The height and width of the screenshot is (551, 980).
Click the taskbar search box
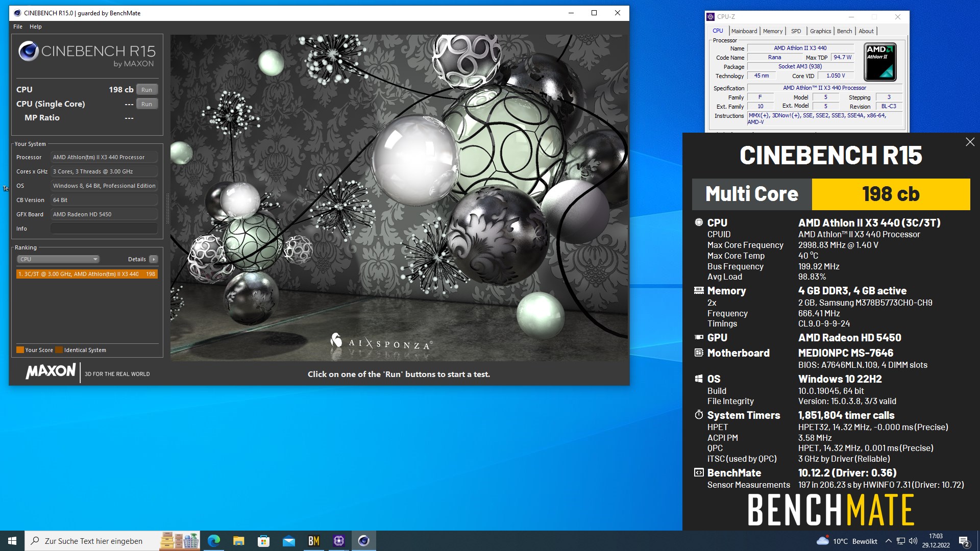pos(112,541)
